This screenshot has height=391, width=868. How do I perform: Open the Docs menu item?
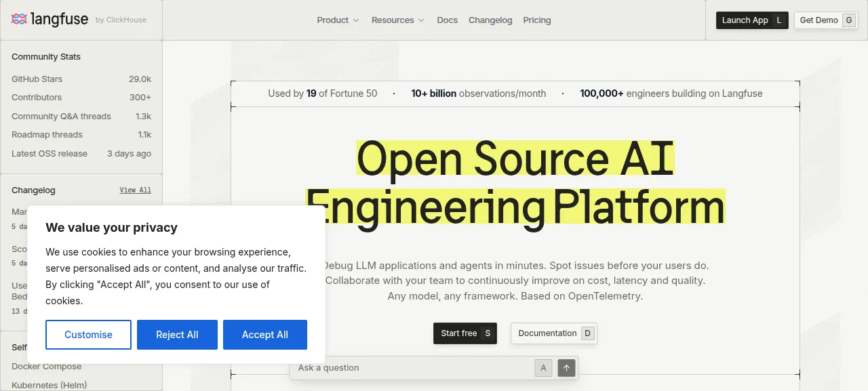pos(448,20)
